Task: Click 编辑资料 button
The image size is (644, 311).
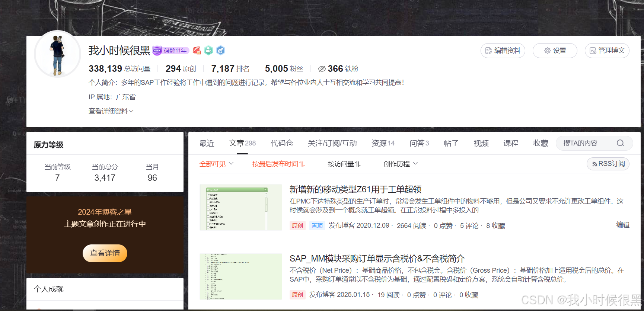Action: point(503,51)
